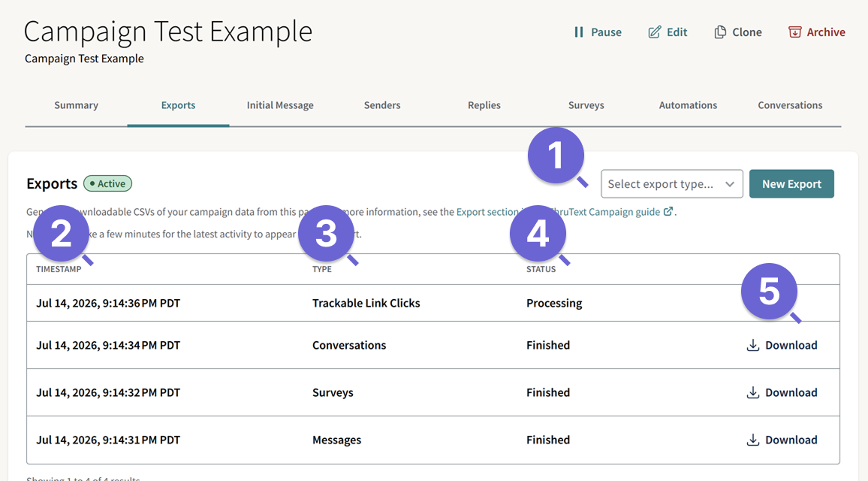
Task: Click the Active status badge
Action: tap(107, 183)
